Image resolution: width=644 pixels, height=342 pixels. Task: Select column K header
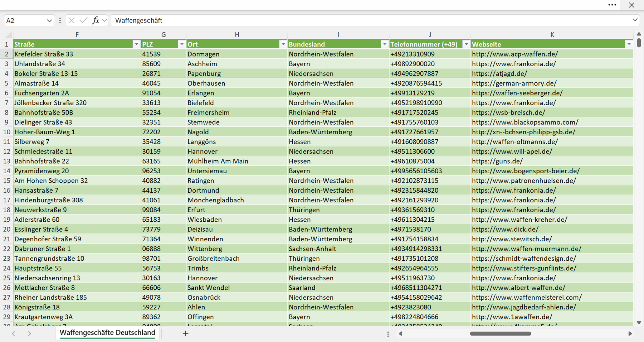552,35
